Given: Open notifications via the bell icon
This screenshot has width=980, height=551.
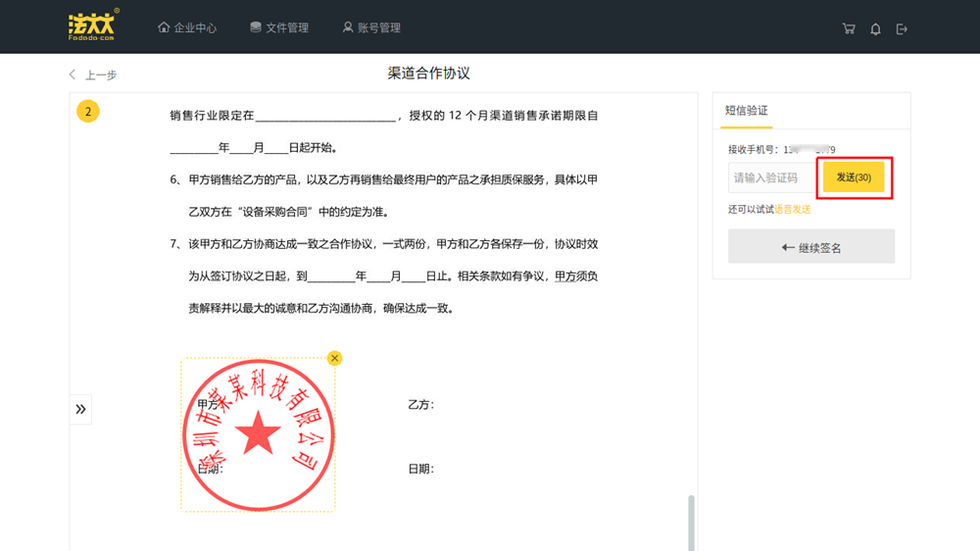Looking at the screenshot, I should [x=875, y=28].
